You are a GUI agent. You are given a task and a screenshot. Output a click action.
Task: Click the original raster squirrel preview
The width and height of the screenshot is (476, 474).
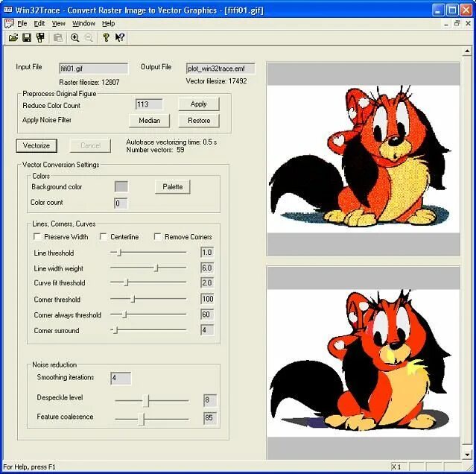pos(364,159)
